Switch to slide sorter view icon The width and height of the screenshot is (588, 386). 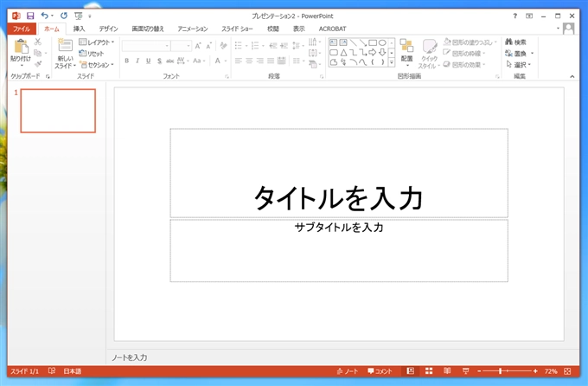(x=428, y=371)
